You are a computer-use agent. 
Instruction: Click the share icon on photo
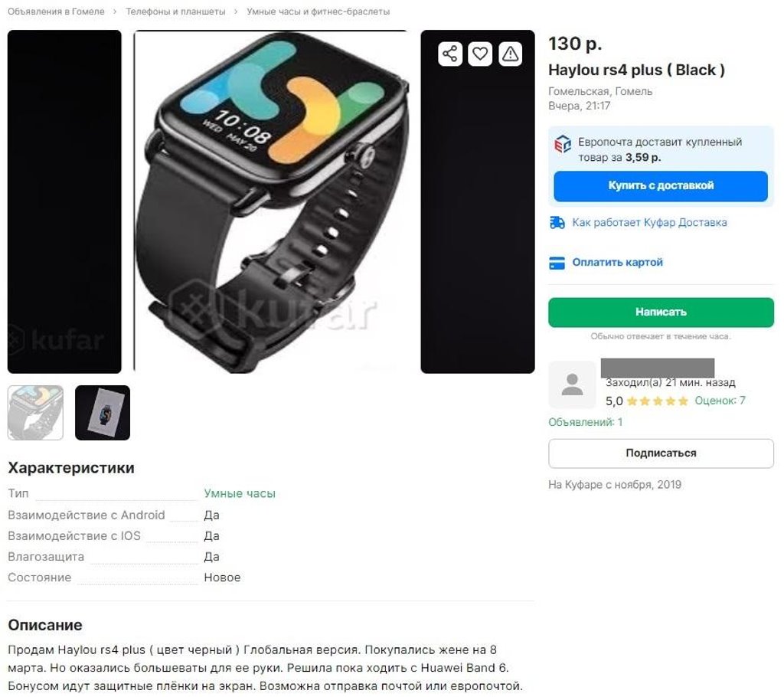click(449, 54)
